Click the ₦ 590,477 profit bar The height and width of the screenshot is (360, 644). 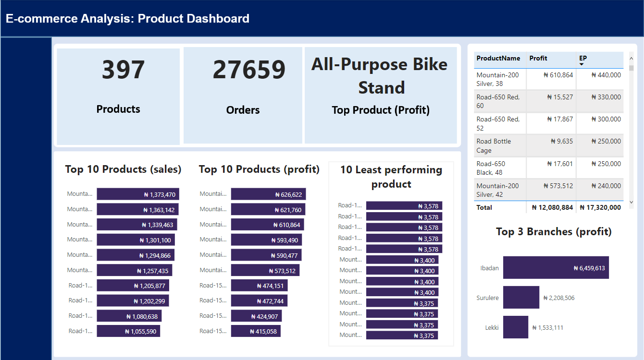coord(266,255)
